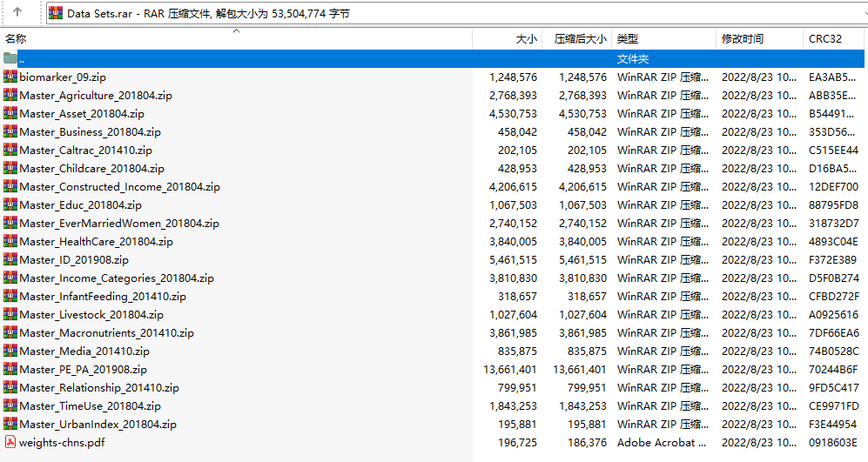Select file name Master_Media_201410.zip
The image size is (868, 462).
tap(84, 351)
